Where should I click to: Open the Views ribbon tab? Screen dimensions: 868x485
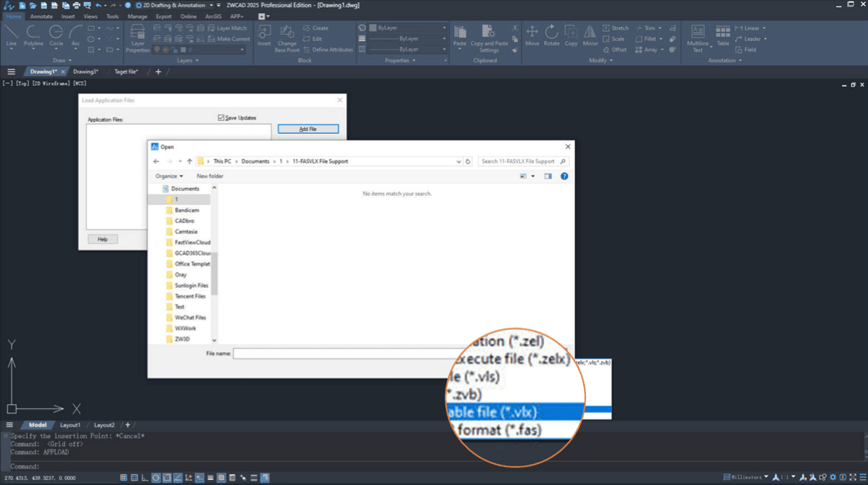(x=90, y=16)
